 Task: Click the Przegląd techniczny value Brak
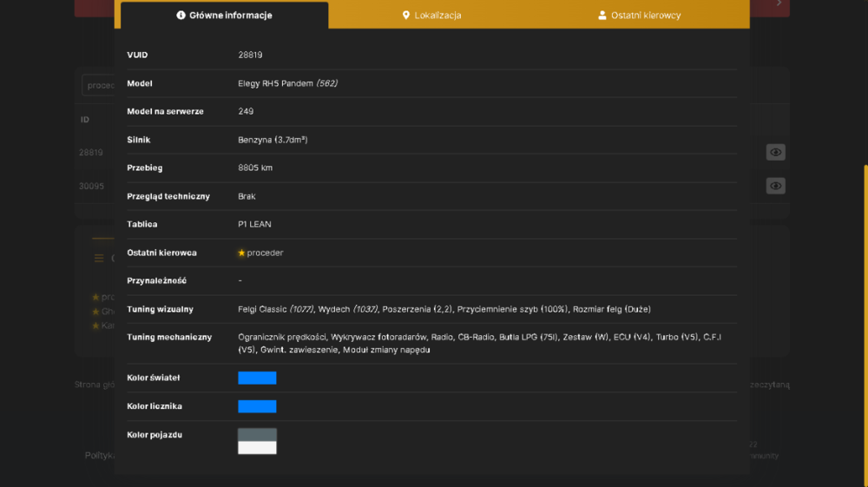pyautogui.click(x=247, y=196)
